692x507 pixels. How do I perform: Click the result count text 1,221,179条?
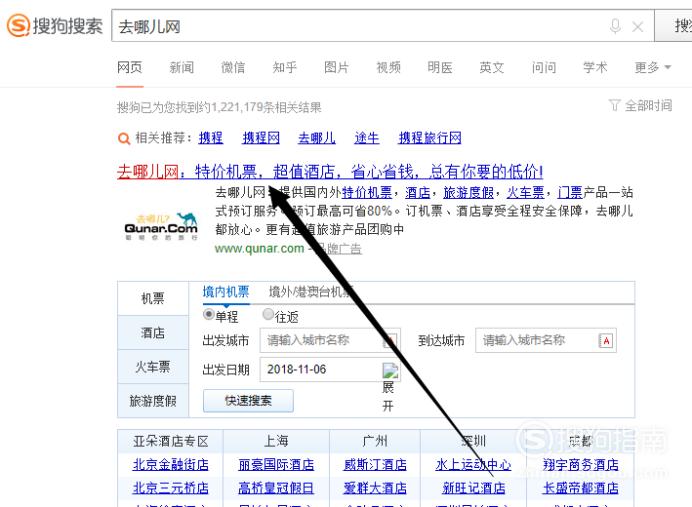click(x=243, y=107)
